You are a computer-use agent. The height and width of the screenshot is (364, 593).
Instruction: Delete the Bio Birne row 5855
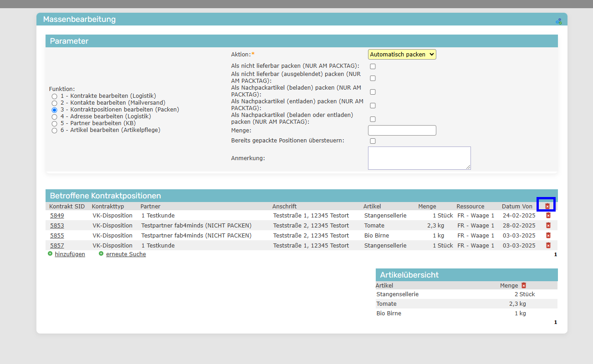click(548, 235)
